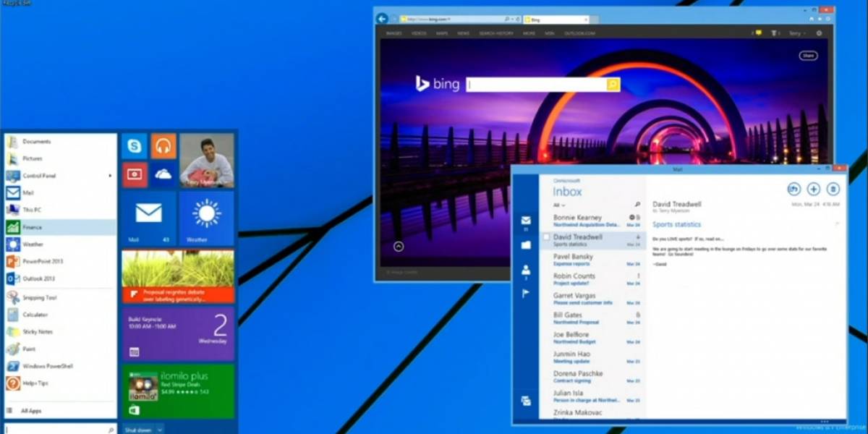Open Pavel Bansky's Expense reports email
Image resolution: width=868 pixels, height=434 pixels.
(592, 260)
